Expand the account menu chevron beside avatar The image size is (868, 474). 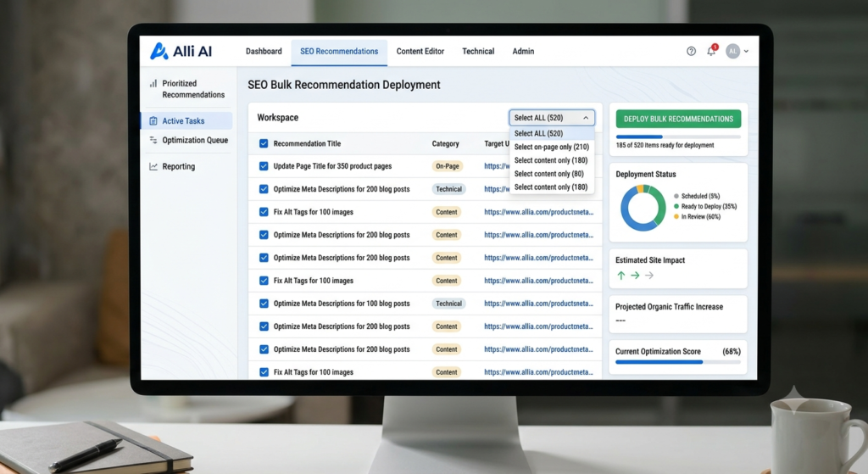coord(746,51)
